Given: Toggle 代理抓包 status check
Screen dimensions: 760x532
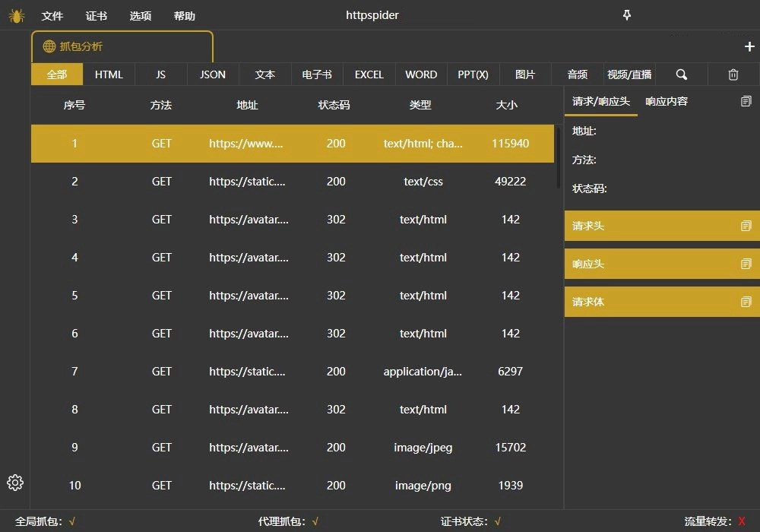Looking at the screenshot, I should coord(315,522).
